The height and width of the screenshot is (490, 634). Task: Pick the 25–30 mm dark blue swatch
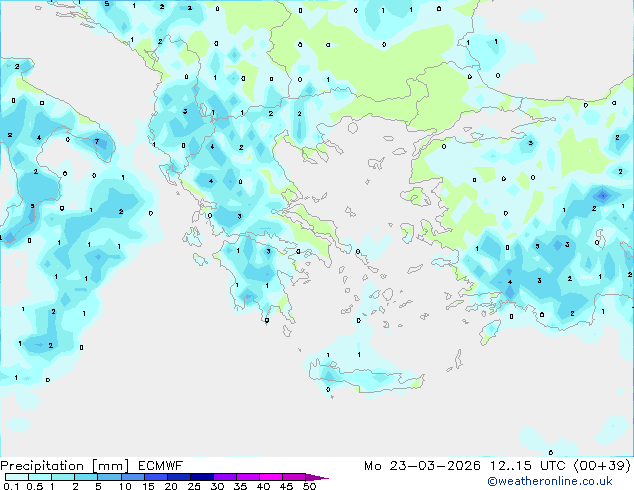(x=202, y=477)
